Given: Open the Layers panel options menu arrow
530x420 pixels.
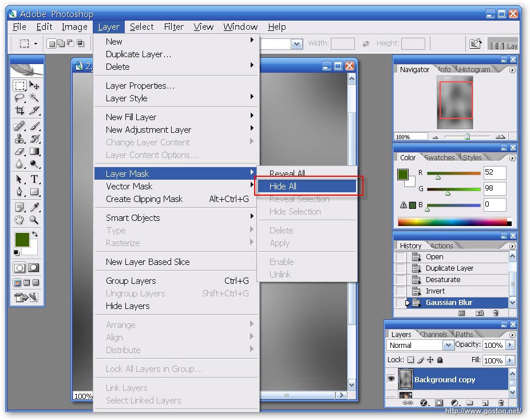Looking at the screenshot, I should (x=512, y=335).
